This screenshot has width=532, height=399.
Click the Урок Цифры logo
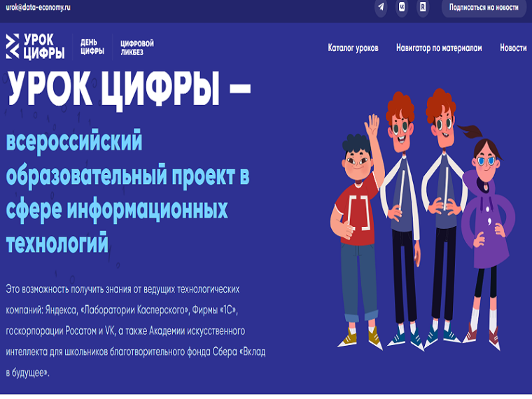point(35,47)
